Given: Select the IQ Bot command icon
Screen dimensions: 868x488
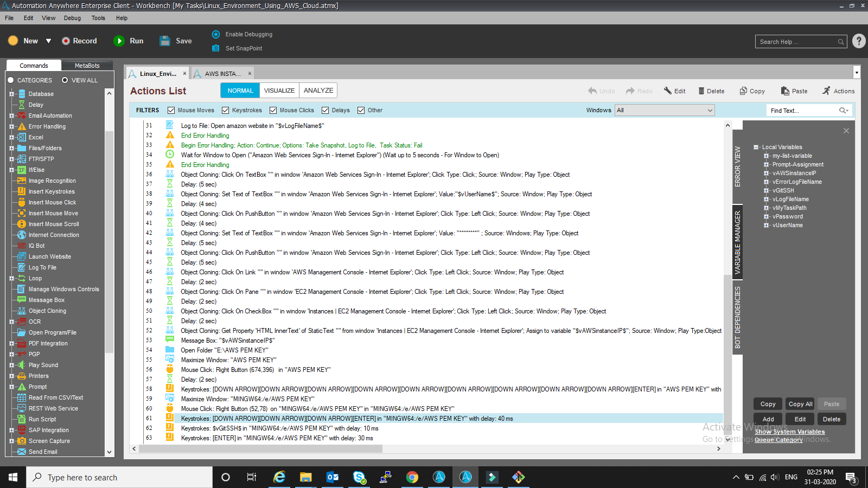Looking at the screenshot, I should (22, 246).
